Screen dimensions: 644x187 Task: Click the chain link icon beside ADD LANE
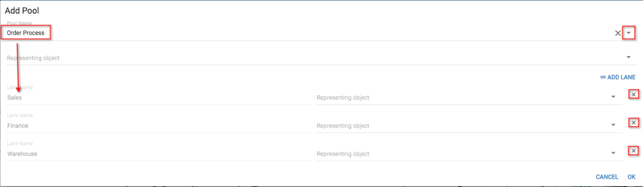[x=603, y=77]
